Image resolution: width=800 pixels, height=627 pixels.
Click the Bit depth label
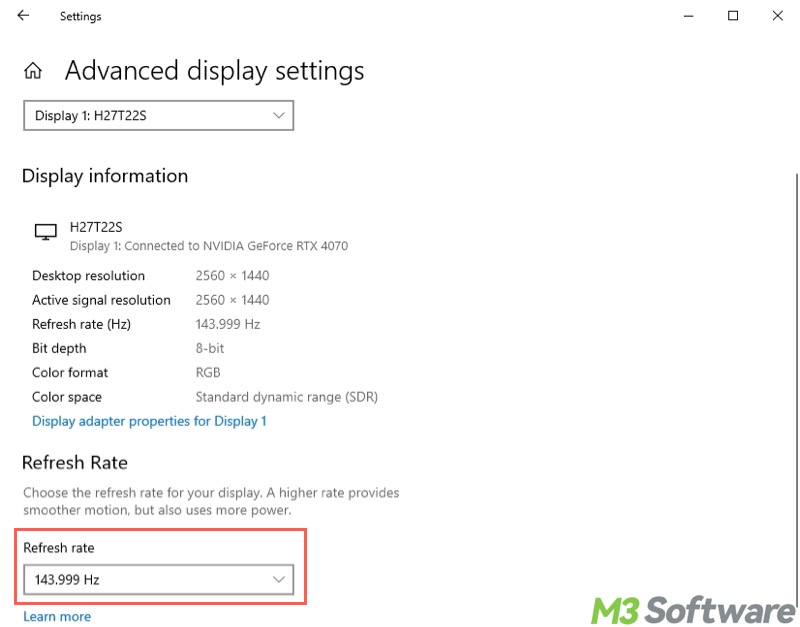[59, 348]
